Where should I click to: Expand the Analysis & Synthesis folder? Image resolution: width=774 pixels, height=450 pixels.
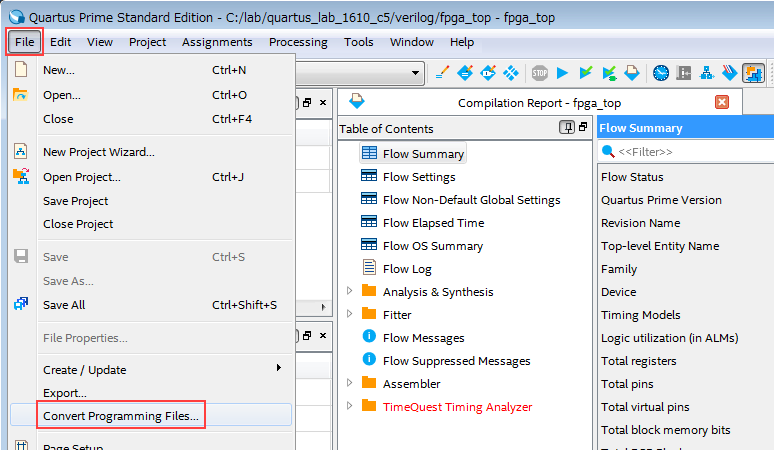coord(350,292)
